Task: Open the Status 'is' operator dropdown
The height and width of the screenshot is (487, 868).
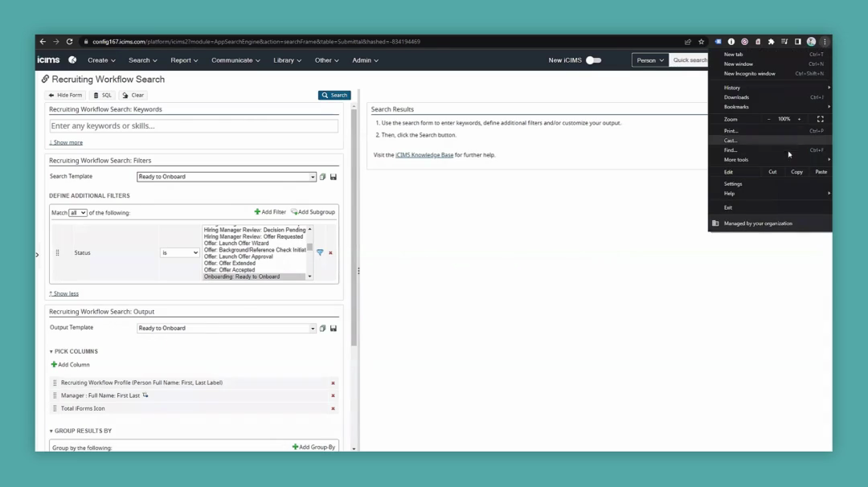Action: coord(179,252)
